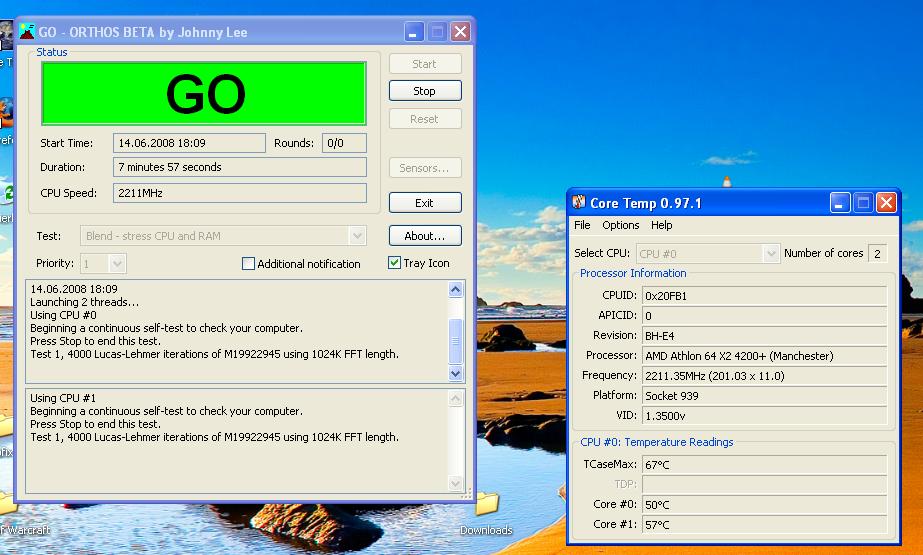Open the Priority dropdown
The height and width of the screenshot is (555, 923).
click(x=103, y=264)
